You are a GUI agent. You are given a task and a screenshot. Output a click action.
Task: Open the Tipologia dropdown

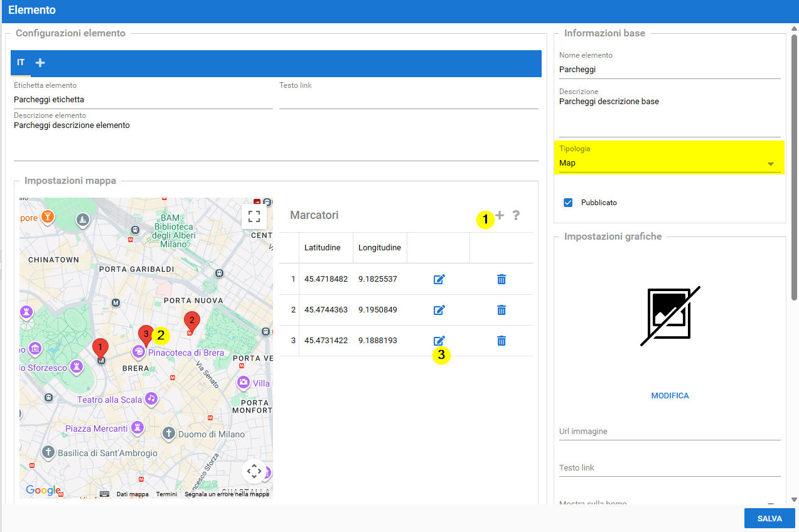pos(669,163)
